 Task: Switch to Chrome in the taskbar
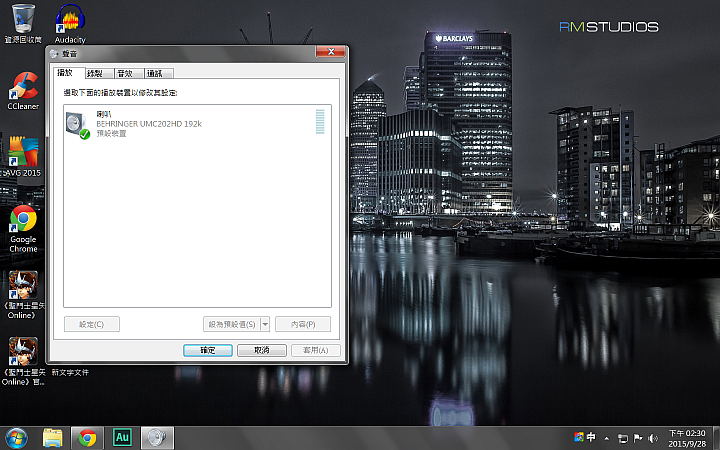tap(87, 438)
